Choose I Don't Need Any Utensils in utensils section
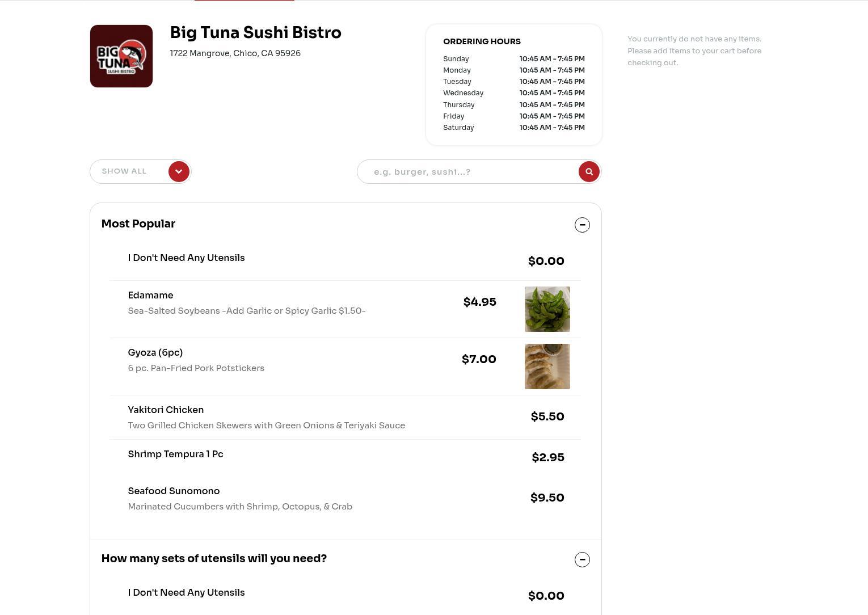Screen dimensions: 868x615 tap(345, 596)
